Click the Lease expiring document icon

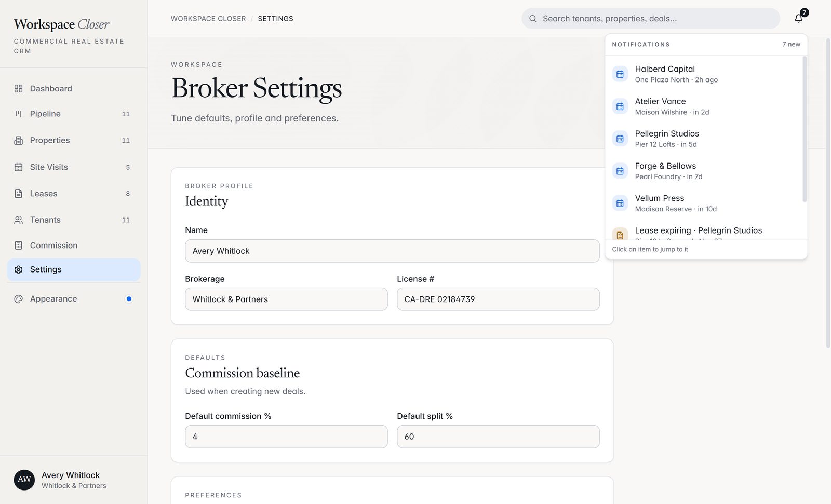point(620,234)
